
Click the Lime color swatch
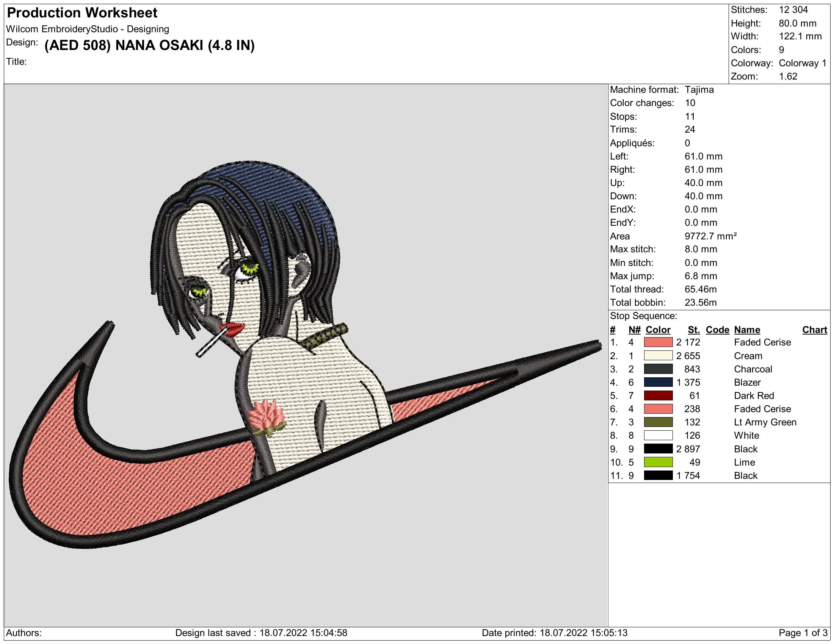point(658,462)
